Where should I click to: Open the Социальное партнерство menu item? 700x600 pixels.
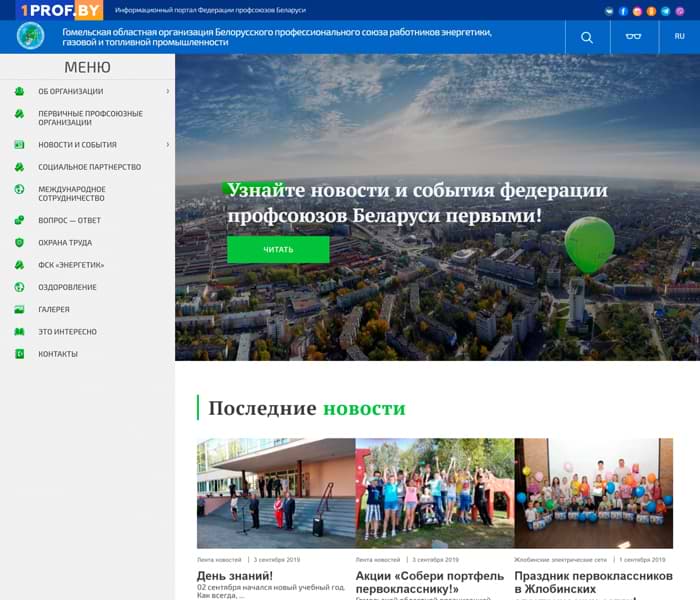(x=90, y=167)
